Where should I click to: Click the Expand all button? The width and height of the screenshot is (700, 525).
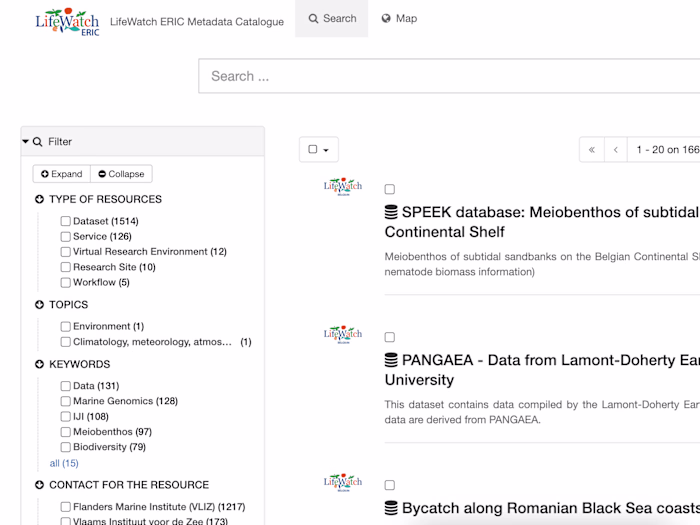pyautogui.click(x=62, y=174)
